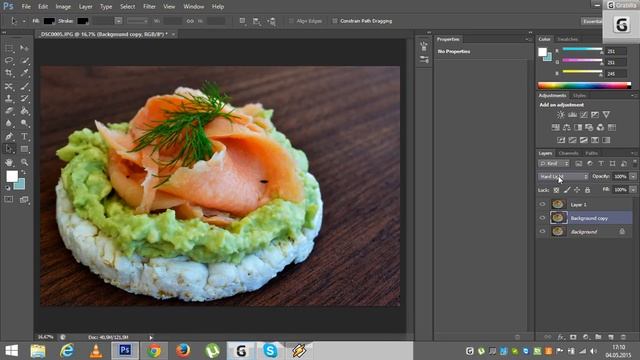Click the zoom percentage field
This screenshot has height=360, width=640.
45,337
